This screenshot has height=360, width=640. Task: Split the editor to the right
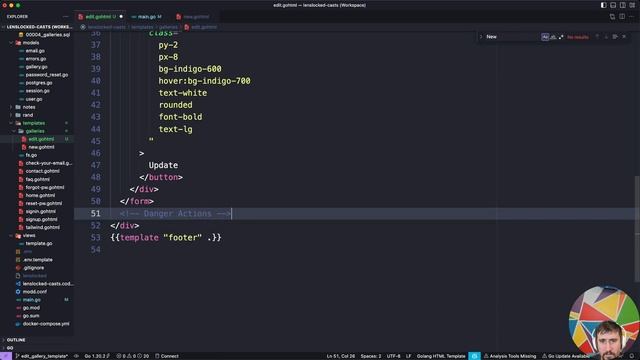pos(622,17)
